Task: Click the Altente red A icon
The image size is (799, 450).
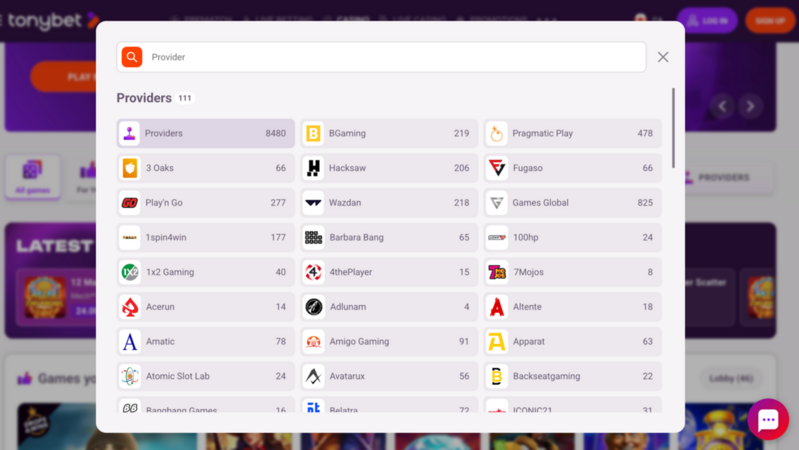Action: [x=497, y=307]
